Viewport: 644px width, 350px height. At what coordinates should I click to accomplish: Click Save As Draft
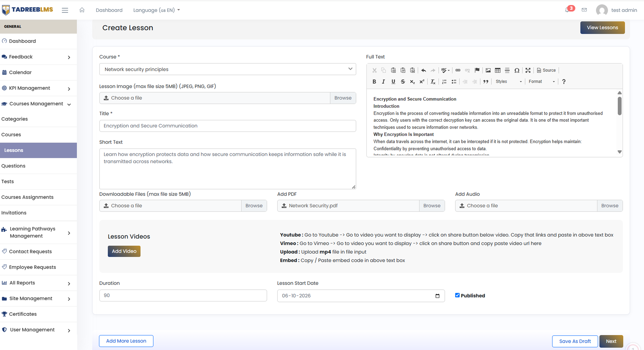pyautogui.click(x=575, y=341)
